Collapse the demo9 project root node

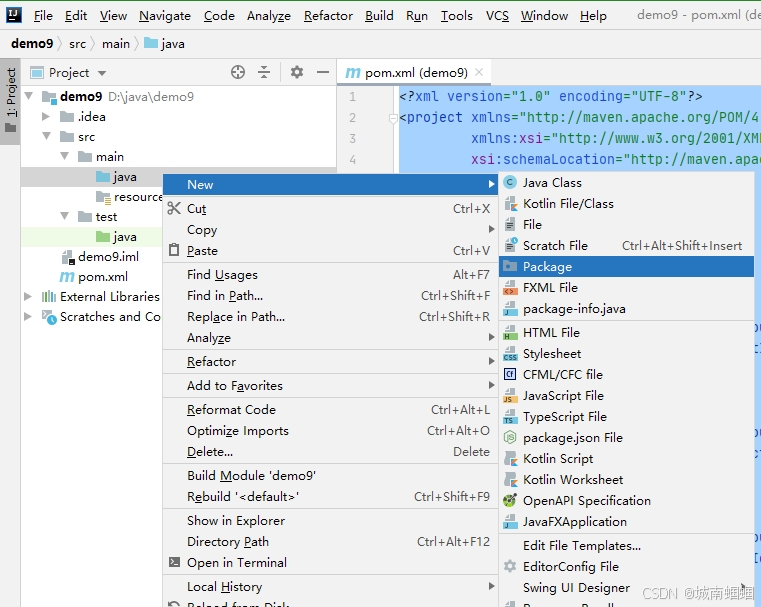point(29,96)
